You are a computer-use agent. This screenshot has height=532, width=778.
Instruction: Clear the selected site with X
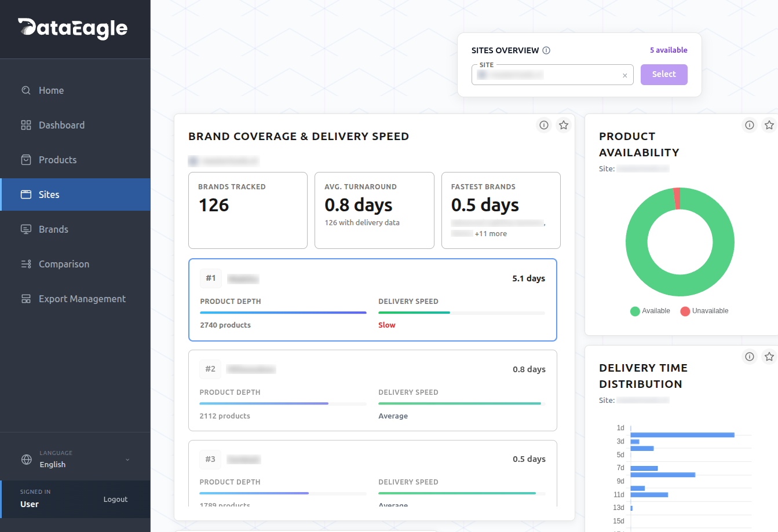(x=624, y=75)
